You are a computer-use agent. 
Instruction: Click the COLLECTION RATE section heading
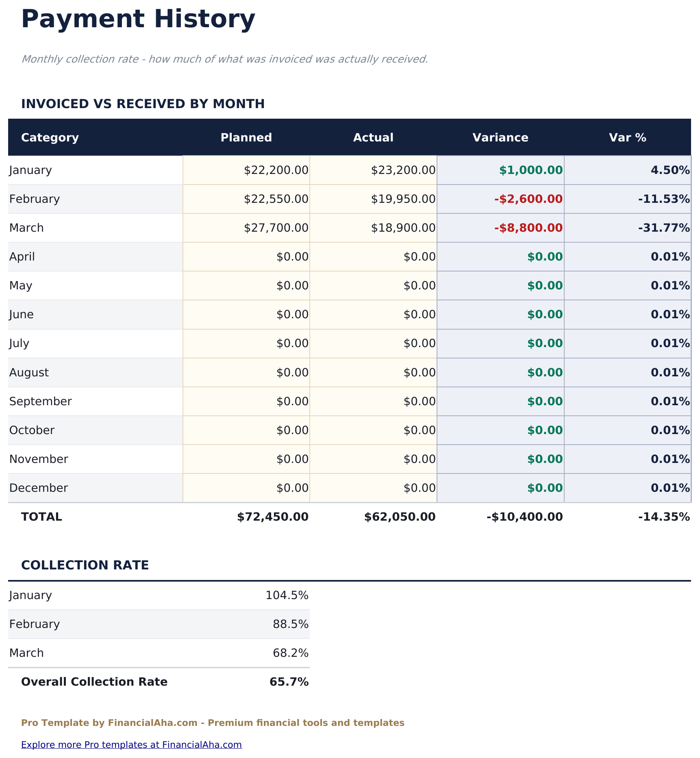coord(85,565)
